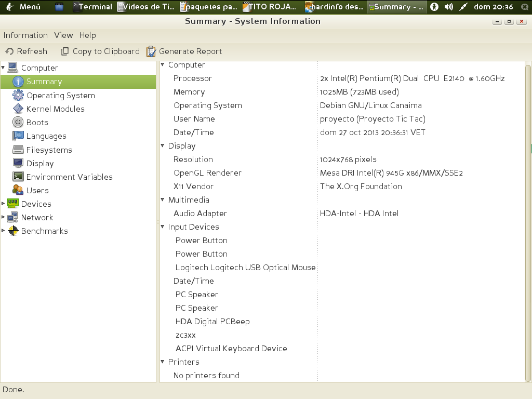The height and width of the screenshot is (399, 532).
Task: Click the Generate Report icon
Action: click(151, 51)
